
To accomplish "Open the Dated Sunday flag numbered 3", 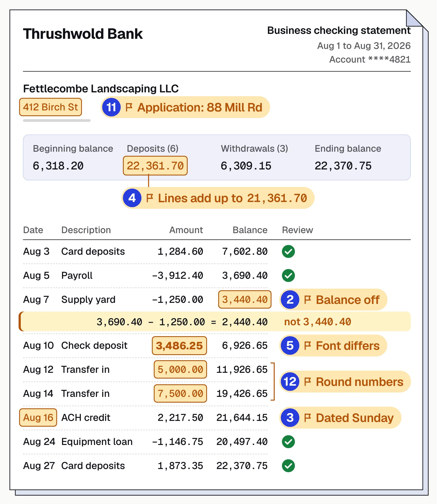I will pyautogui.click(x=340, y=418).
